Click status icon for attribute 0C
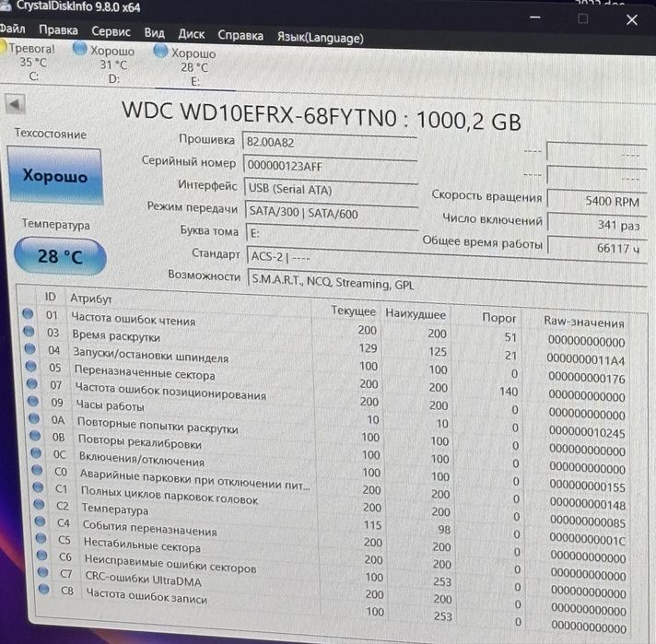 (x=37, y=452)
